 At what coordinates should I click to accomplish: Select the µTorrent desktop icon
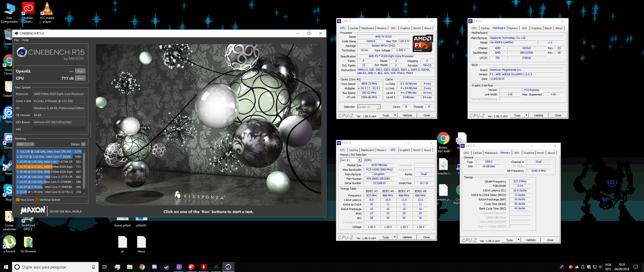[9, 244]
